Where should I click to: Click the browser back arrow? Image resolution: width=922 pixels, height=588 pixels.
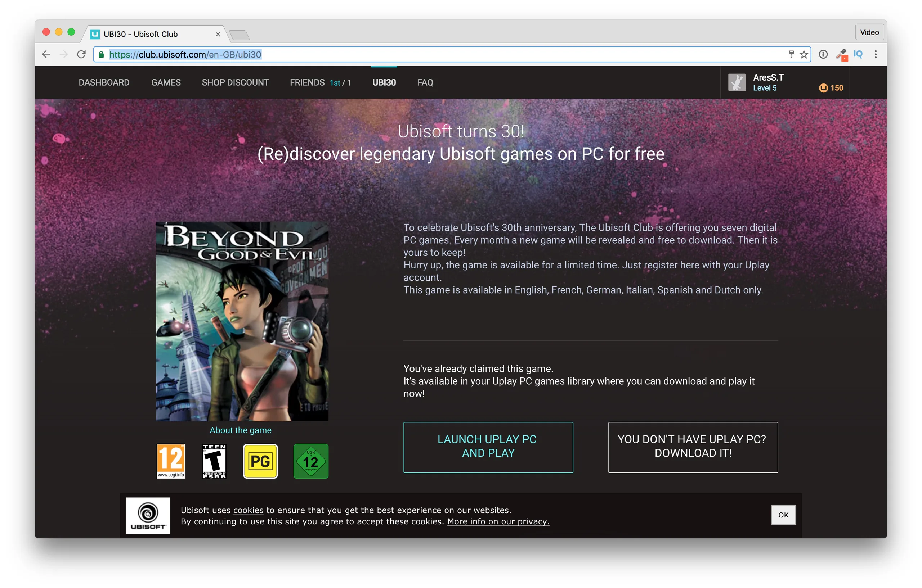click(46, 54)
